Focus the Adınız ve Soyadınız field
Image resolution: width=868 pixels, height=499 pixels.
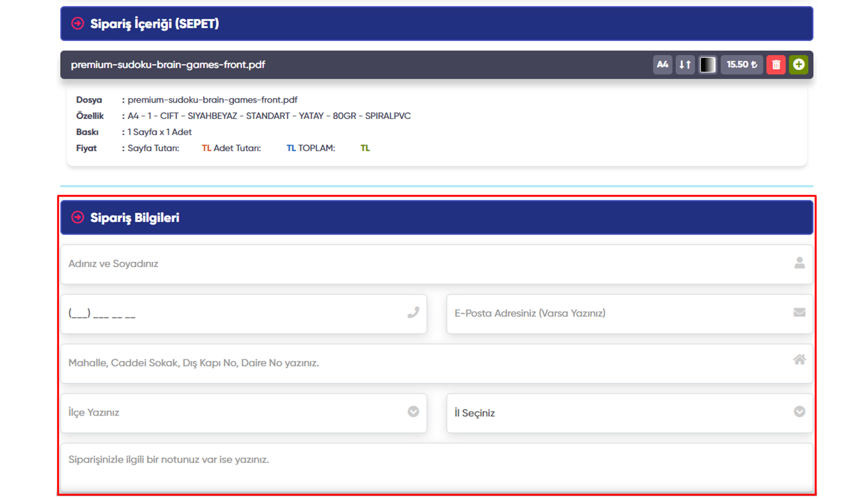436,264
